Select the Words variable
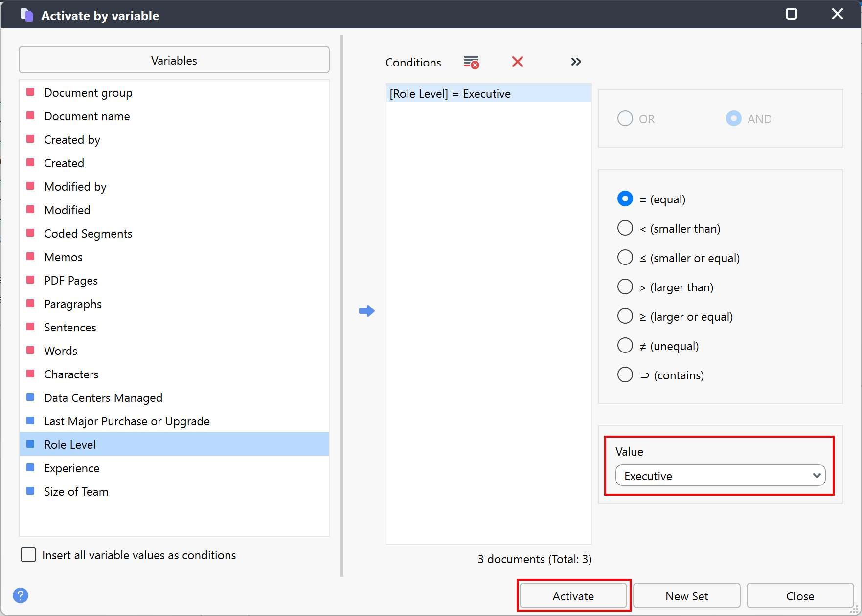This screenshot has height=616, width=862. pyautogui.click(x=174, y=351)
